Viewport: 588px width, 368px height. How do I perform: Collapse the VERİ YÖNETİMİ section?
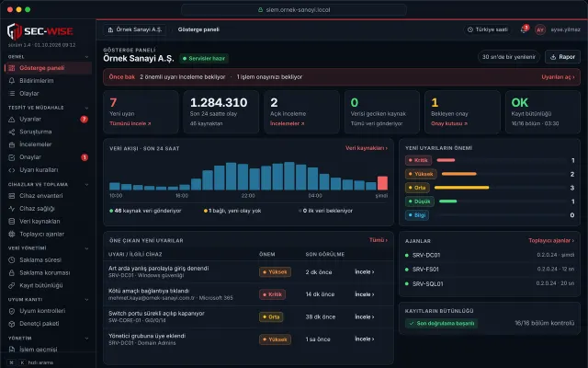pos(86,248)
